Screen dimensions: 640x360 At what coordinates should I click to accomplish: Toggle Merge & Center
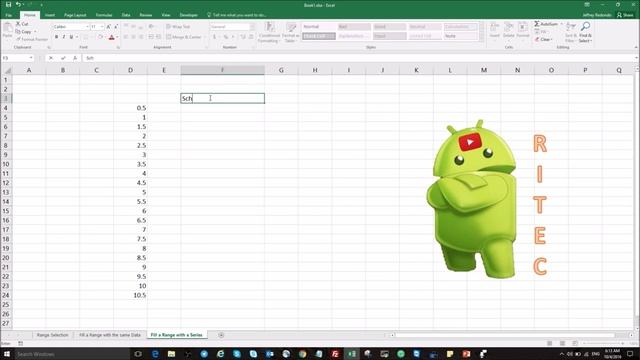tap(184, 37)
